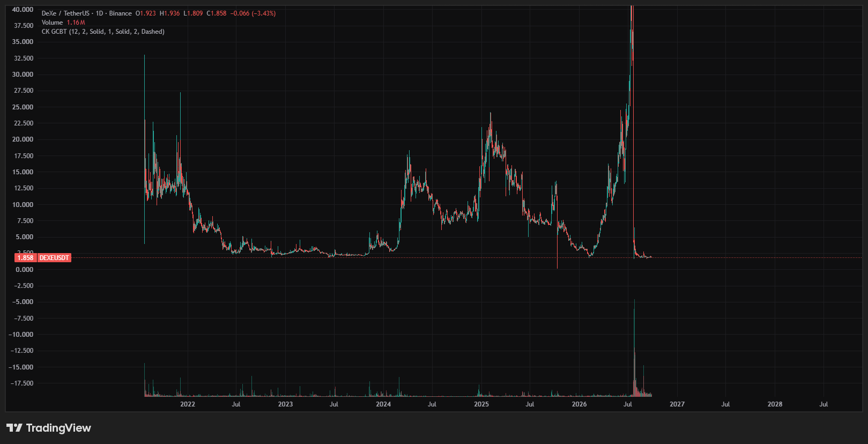Viewport: 868px width, 444px height.
Task: Click the −10.000 price axis label
Action: point(21,335)
